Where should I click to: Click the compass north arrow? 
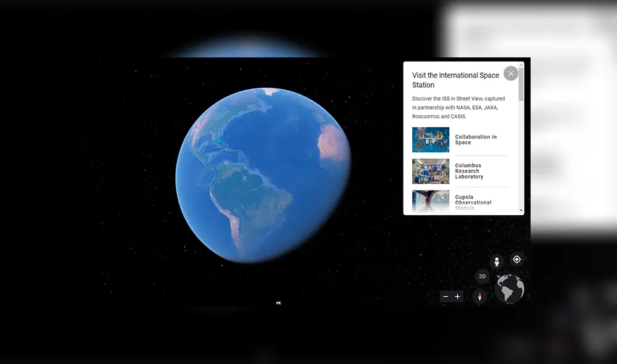[x=479, y=297]
